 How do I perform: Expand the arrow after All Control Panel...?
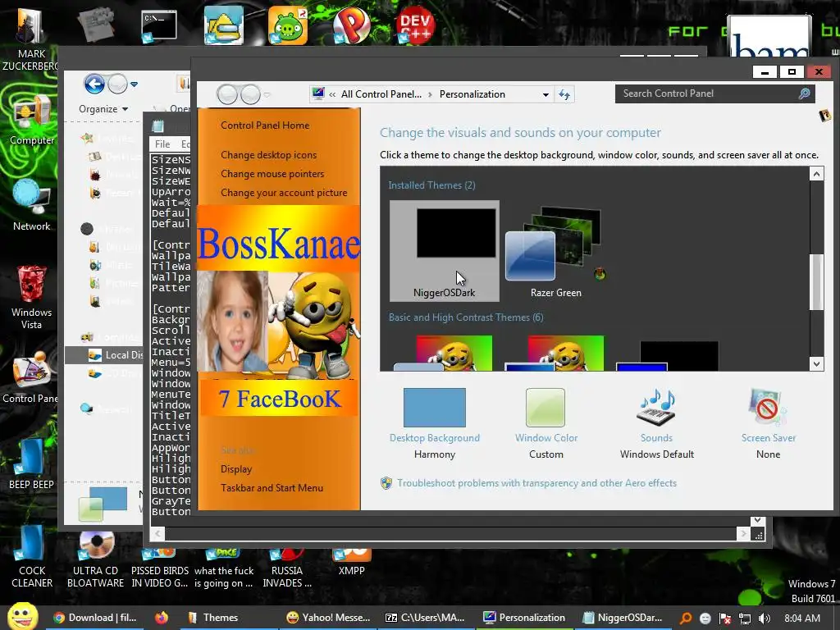click(x=430, y=94)
